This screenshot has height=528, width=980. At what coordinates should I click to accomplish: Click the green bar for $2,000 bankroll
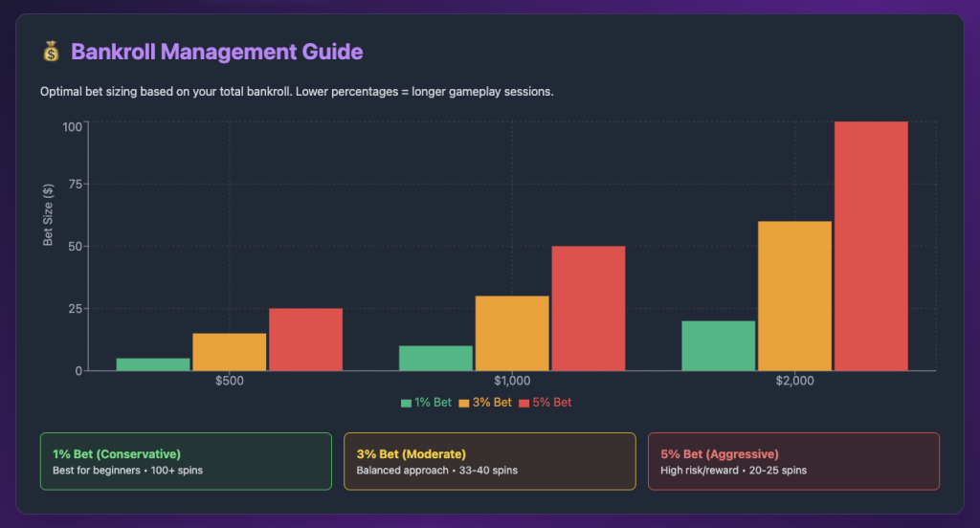point(718,345)
